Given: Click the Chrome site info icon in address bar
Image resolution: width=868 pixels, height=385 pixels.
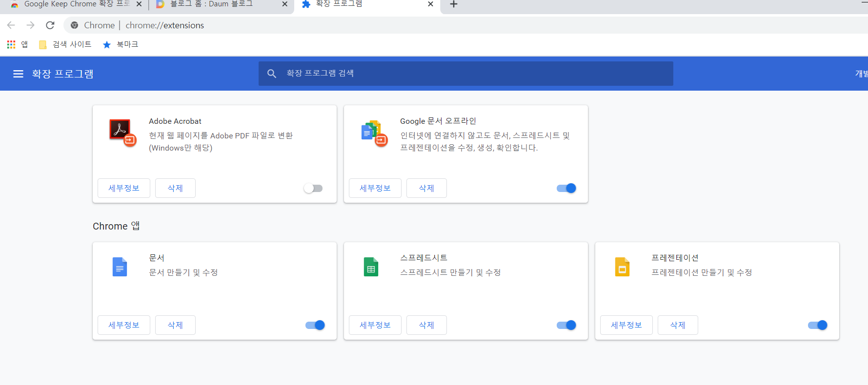Looking at the screenshot, I should [x=75, y=25].
